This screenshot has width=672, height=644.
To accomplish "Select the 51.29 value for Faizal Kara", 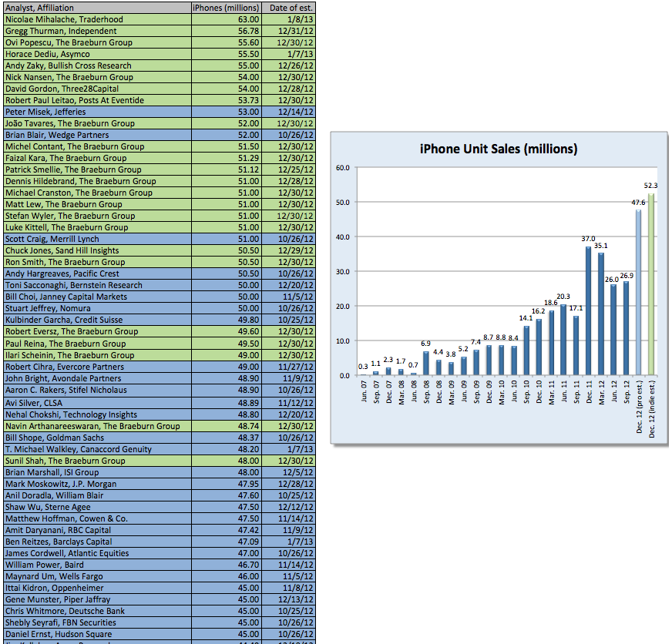I will (x=227, y=158).
